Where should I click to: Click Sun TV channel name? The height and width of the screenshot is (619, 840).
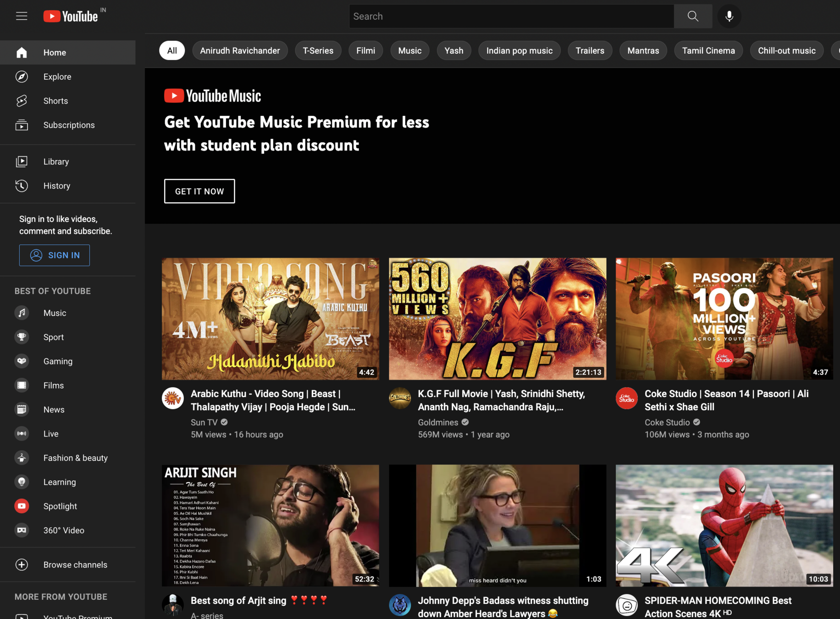[204, 422]
